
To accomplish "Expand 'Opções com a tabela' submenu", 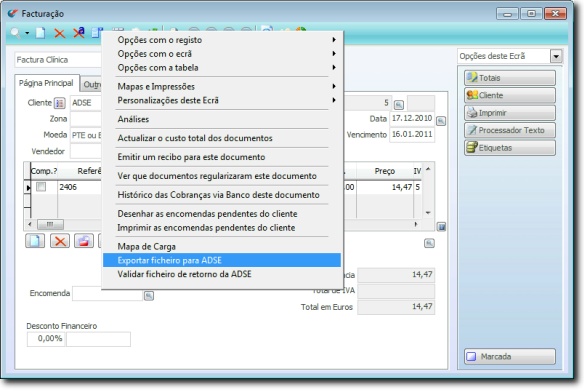I will point(223,67).
